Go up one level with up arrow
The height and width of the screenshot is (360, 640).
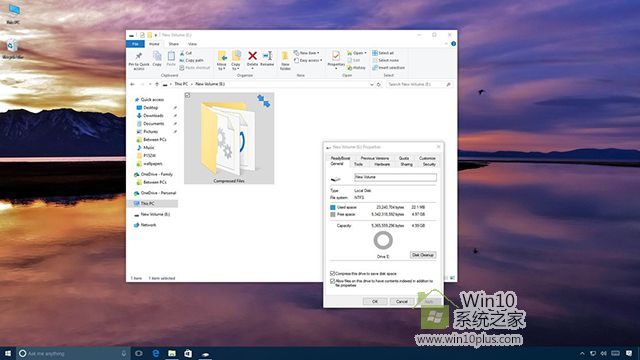click(x=157, y=84)
